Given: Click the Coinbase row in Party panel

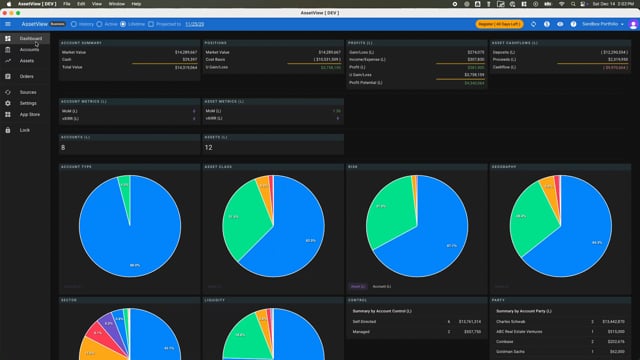Looking at the screenshot, I should 560,342.
